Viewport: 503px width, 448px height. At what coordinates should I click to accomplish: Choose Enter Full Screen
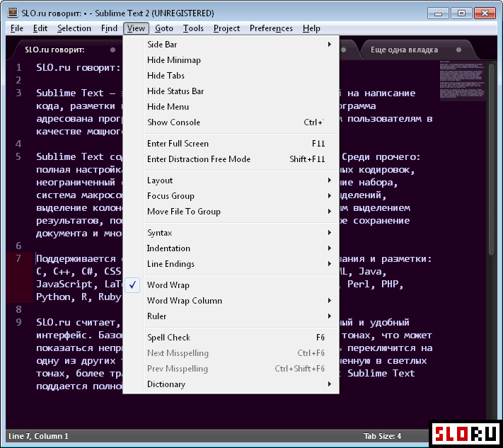(x=231, y=144)
